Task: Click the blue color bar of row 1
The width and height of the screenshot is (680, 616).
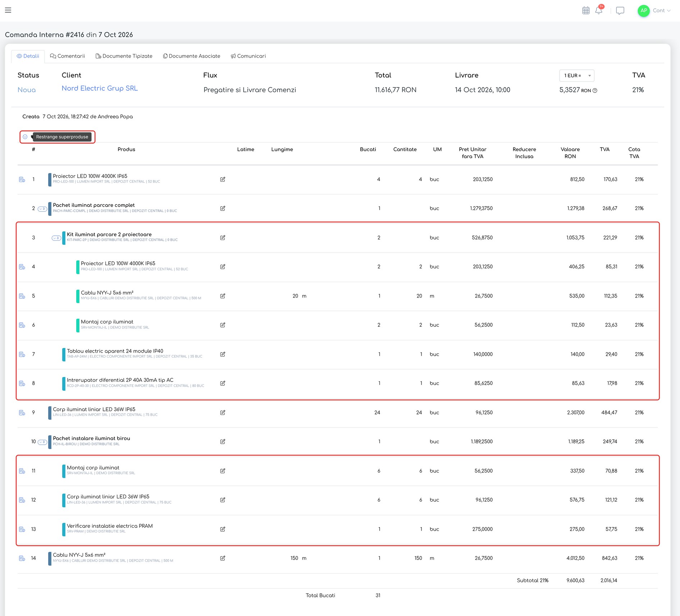Action: [x=50, y=179]
